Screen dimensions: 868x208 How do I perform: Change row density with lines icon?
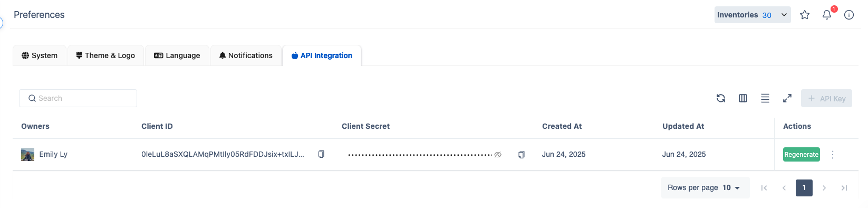[765, 98]
